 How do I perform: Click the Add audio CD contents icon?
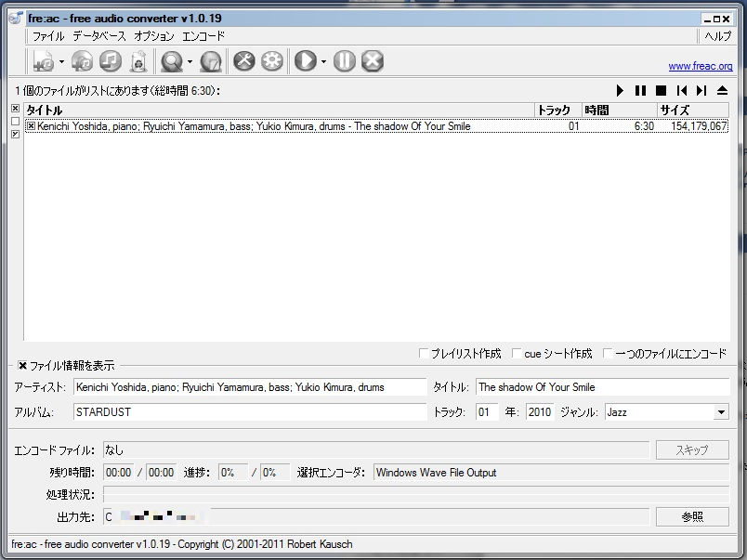[x=82, y=61]
